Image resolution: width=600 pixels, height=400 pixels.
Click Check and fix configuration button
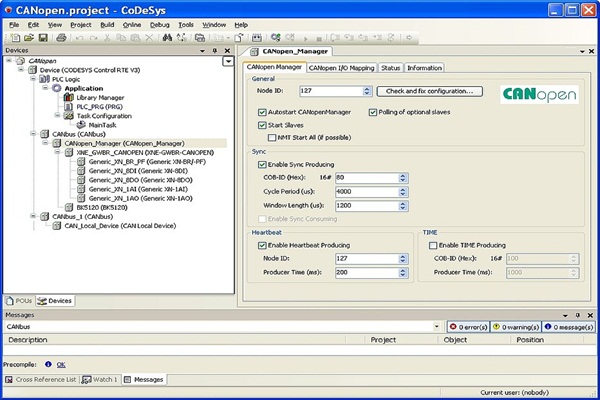430,91
